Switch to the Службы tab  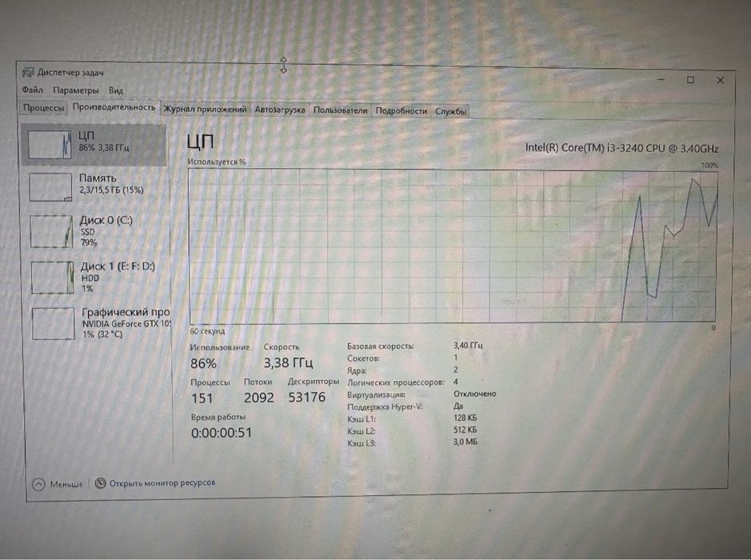(x=450, y=111)
